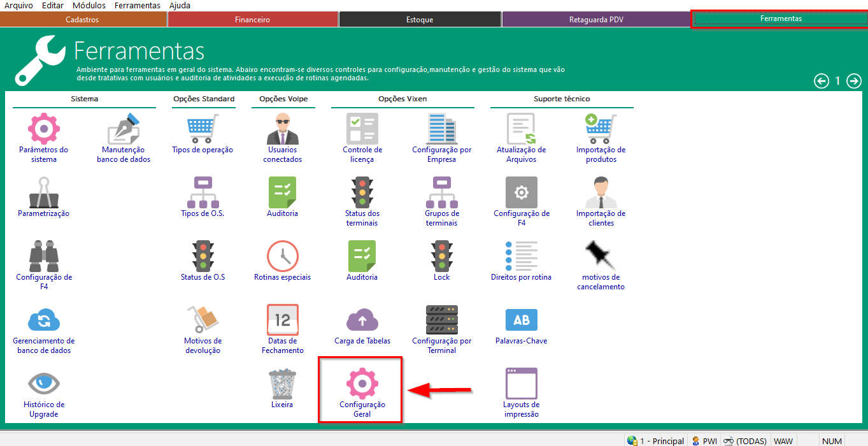The height and width of the screenshot is (446, 868).
Task: Open the Módulos menu
Action: (x=89, y=5)
